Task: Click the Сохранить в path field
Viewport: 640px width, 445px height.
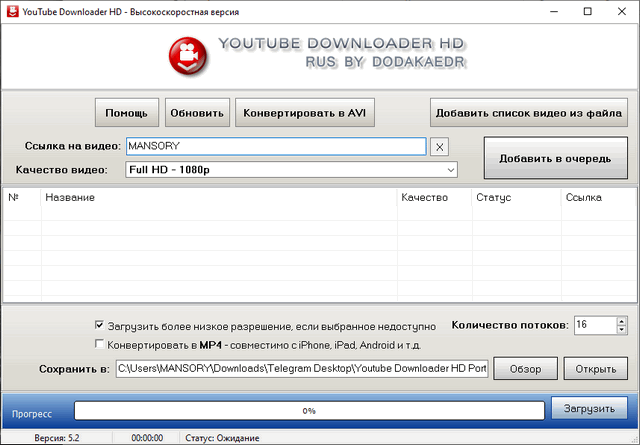Action: coord(302,369)
